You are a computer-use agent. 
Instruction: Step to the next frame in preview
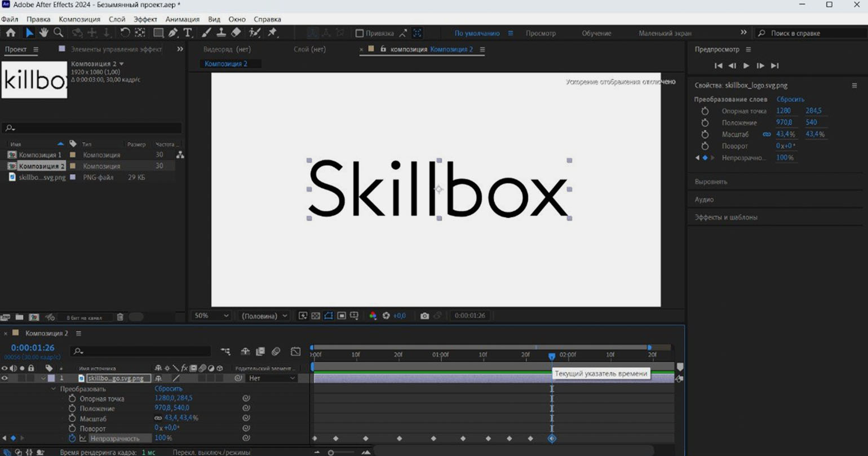click(760, 65)
